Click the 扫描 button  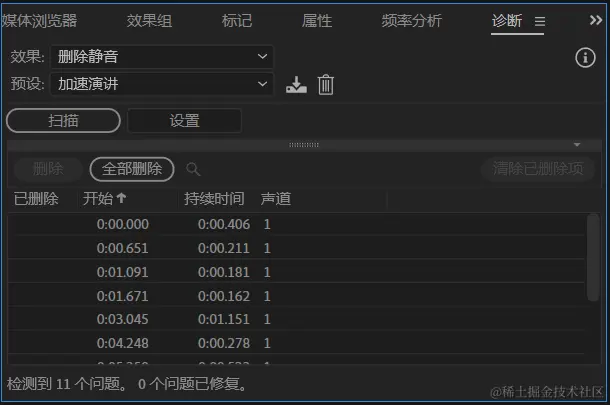63,121
